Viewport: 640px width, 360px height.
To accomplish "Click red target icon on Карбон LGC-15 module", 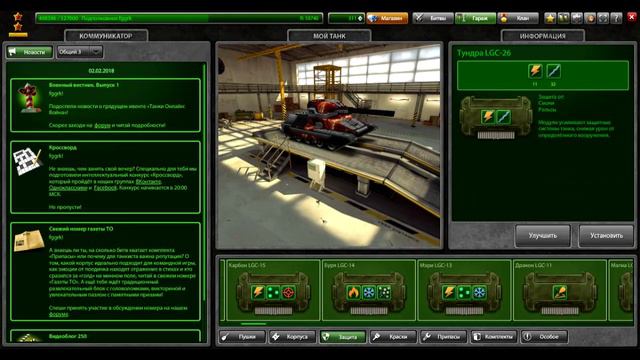I will [x=289, y=292].
